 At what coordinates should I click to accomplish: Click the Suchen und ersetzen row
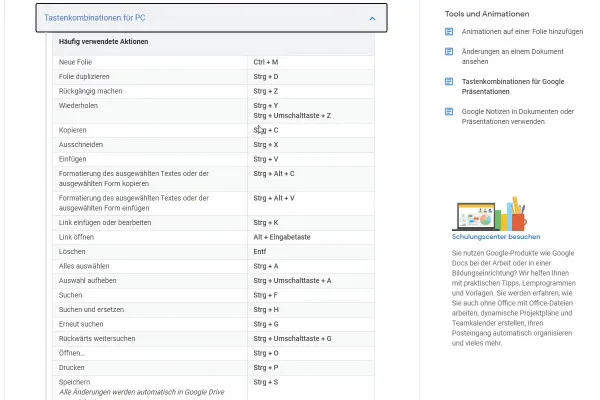click(x=214, y=310)
